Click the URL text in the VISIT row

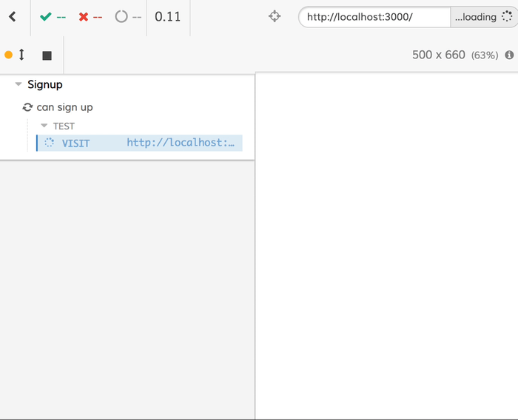coord(181,143)
